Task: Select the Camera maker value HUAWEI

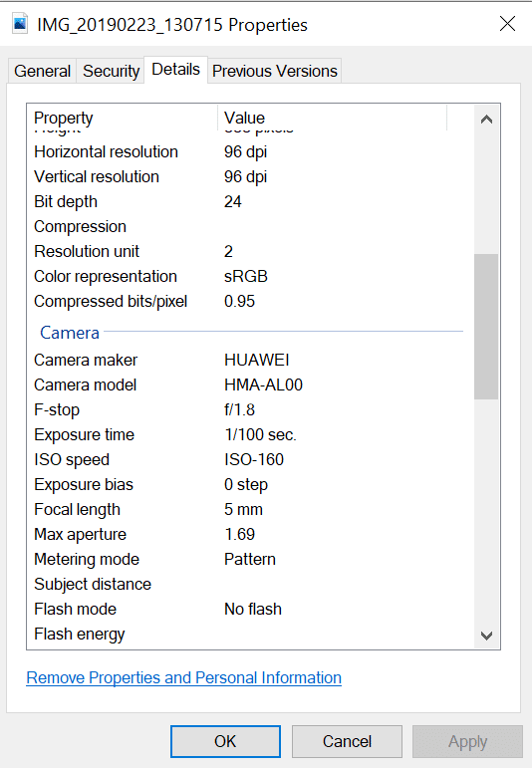Action: tap(257, 360)
